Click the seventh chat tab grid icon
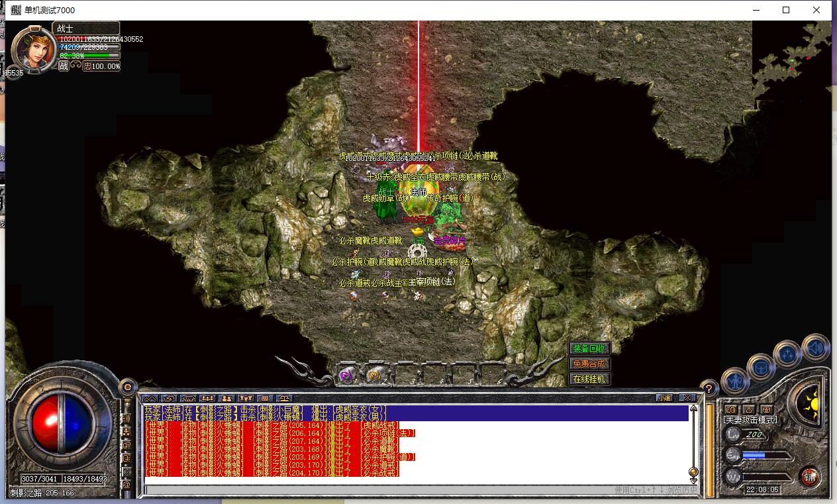 tap(266, 398)
